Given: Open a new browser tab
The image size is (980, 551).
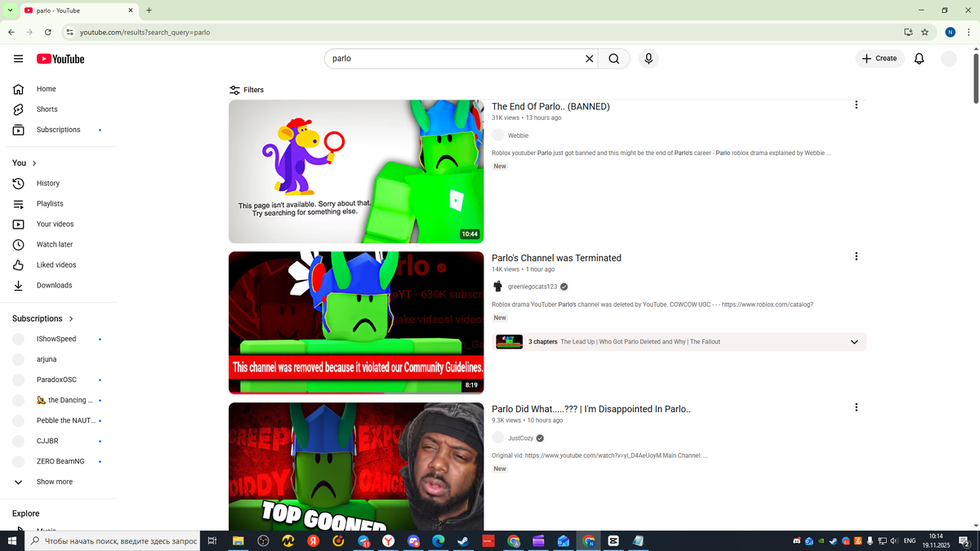Looking at the screenshot, I should pyautogui.click(x=149, y=11).
